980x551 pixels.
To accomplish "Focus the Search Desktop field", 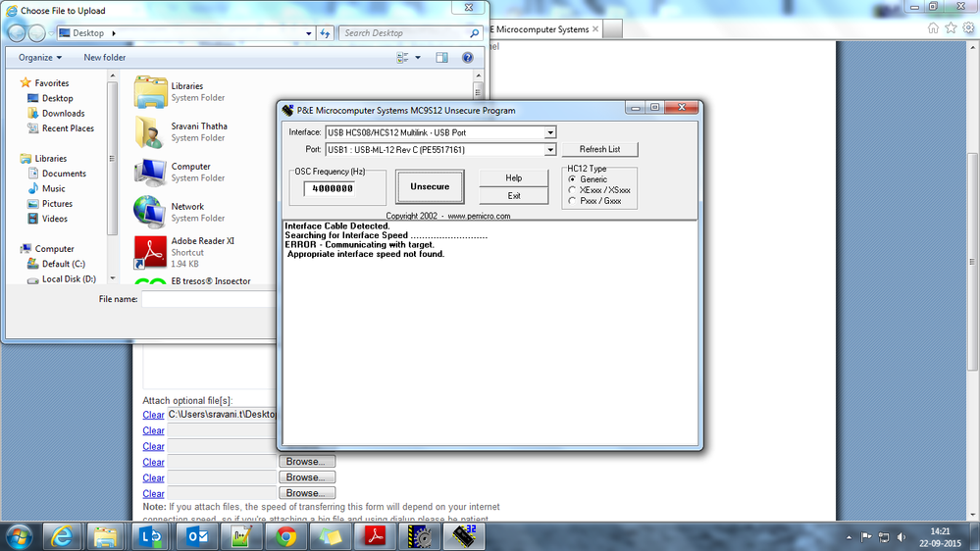I will pos(403,33).
